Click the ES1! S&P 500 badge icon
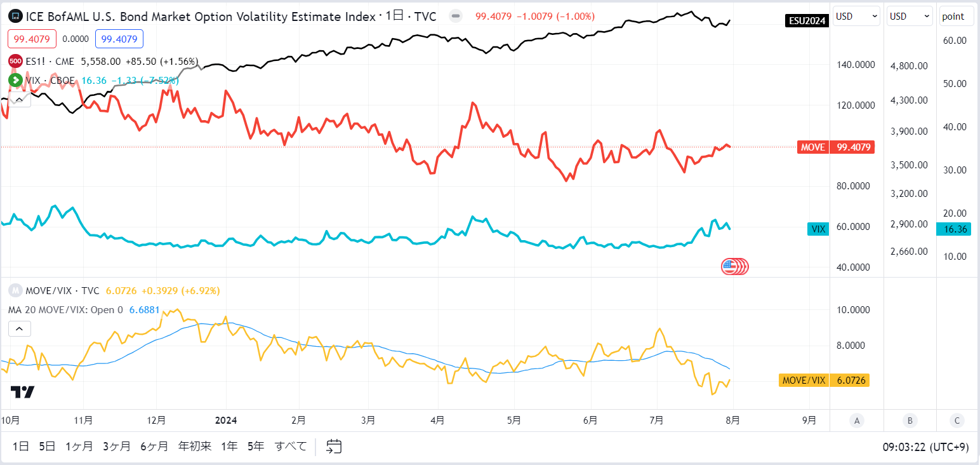980x465 pixels. click(15, 62)
